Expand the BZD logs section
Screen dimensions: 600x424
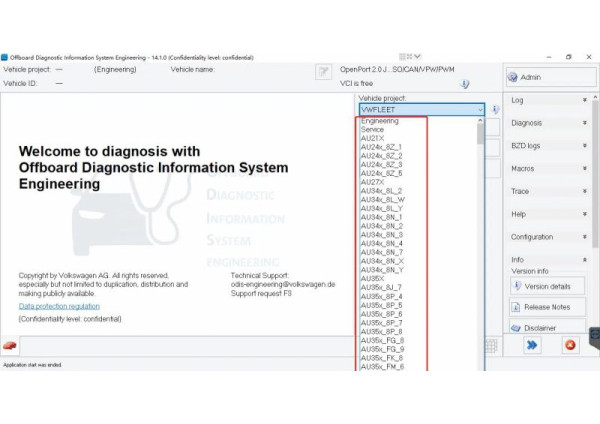pyautogui.click(x=547, y=146)
